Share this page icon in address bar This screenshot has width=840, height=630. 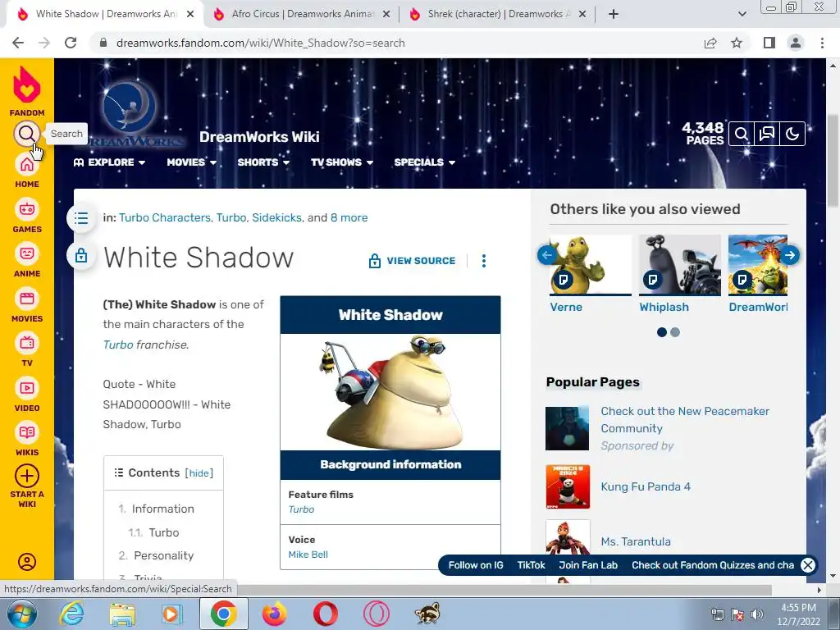(x=710, y=43)
